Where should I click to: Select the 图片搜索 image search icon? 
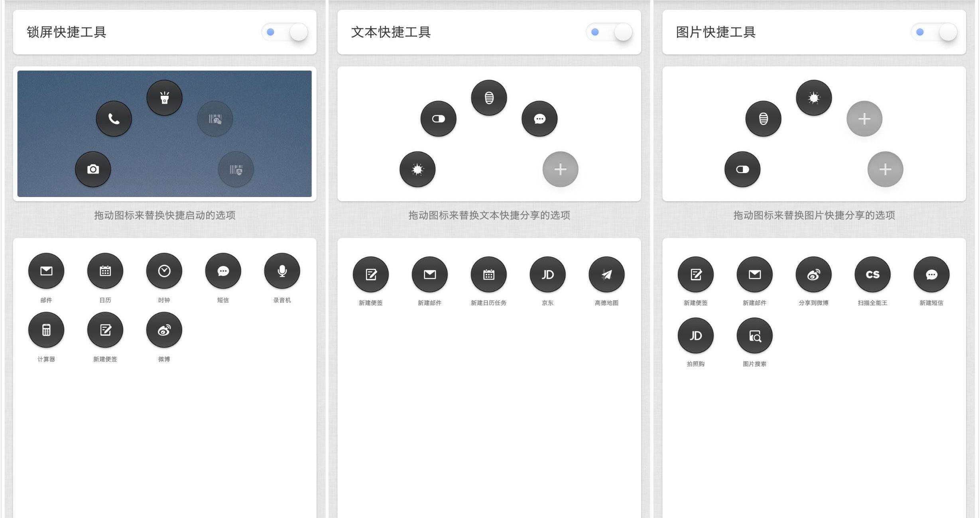point(755,335)
